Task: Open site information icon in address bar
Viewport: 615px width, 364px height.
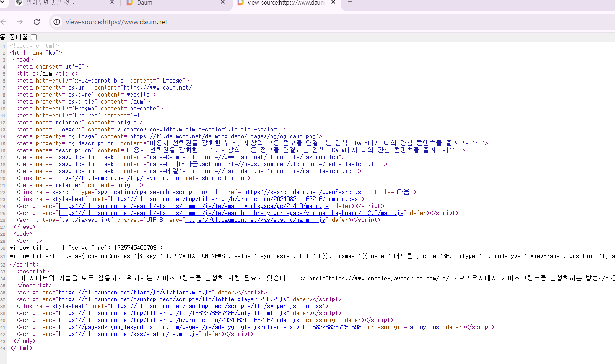Action: [x=57, y=22]
